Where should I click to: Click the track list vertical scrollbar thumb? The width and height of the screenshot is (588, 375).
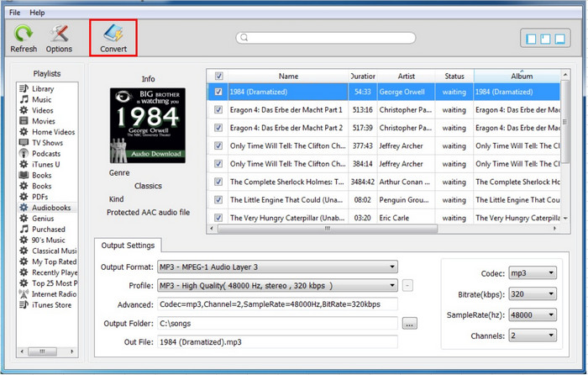click(565, 121)
